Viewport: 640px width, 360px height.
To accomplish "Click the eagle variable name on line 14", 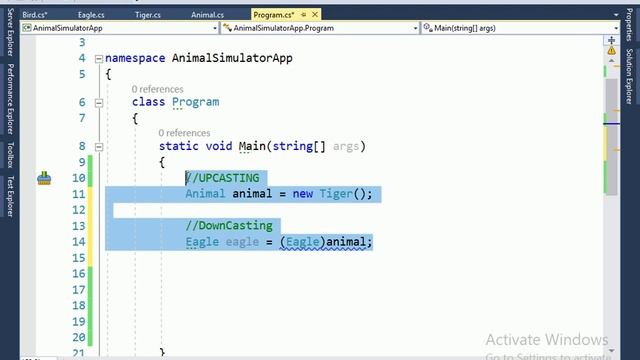I will click(x=242, y=242).
